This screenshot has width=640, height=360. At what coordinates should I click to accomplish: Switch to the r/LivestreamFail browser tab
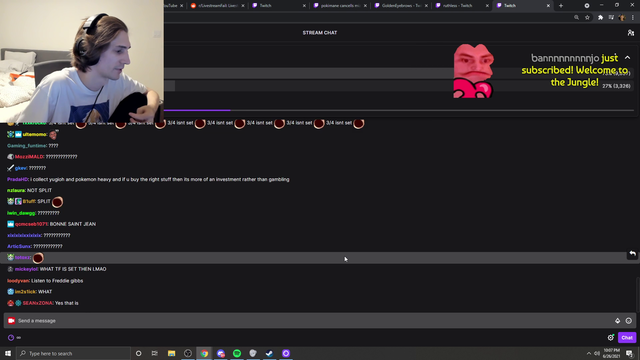tap(218, 6)
